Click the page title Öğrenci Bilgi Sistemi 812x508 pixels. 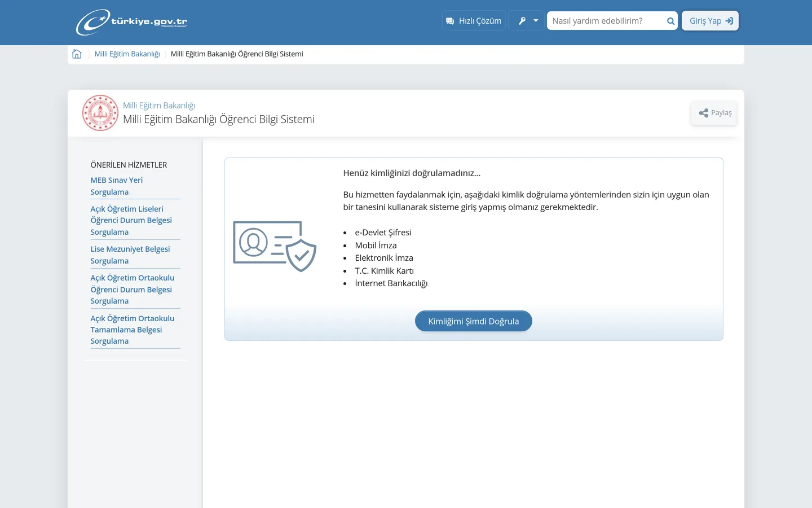pos(219,120)
